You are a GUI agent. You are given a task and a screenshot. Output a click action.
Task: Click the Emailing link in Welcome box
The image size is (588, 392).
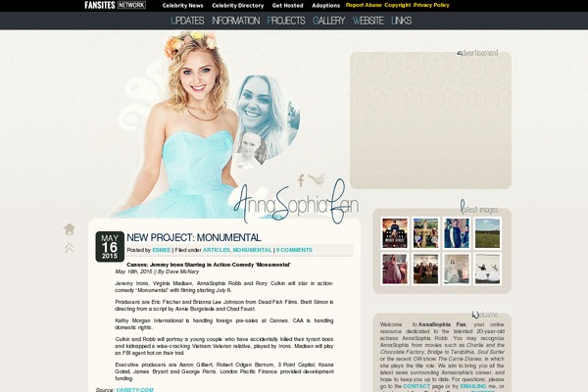(473, 386)
